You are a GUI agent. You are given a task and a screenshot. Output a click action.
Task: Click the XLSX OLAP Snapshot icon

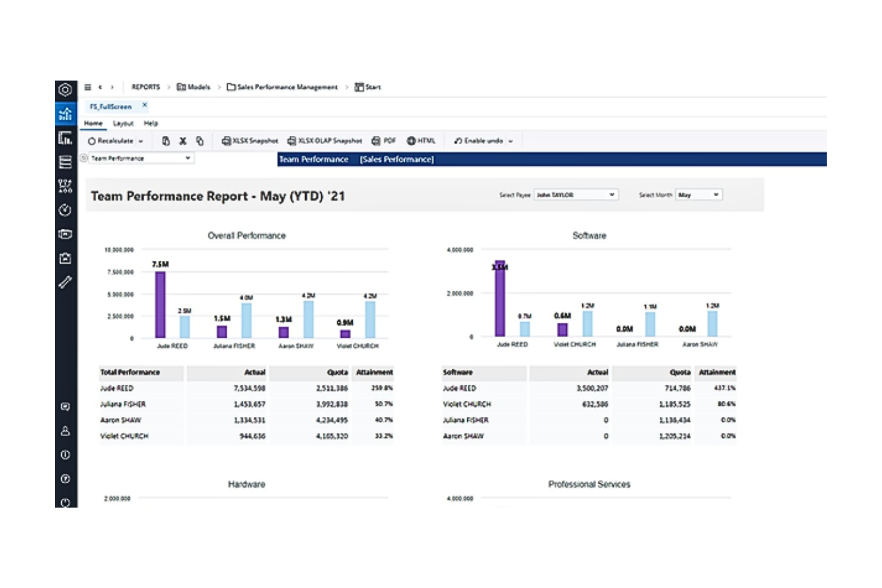pos(325,141)
